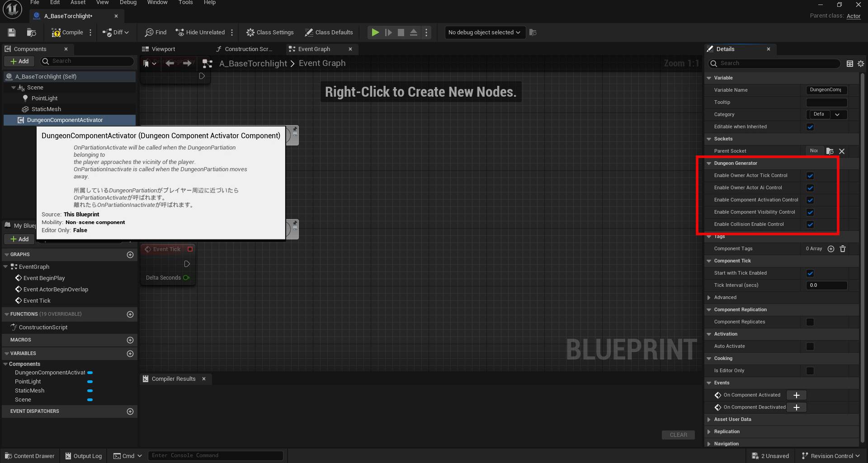868x463 pixels.
Task: Enable Is Editor Only checkbox
Action: [810, 371]
